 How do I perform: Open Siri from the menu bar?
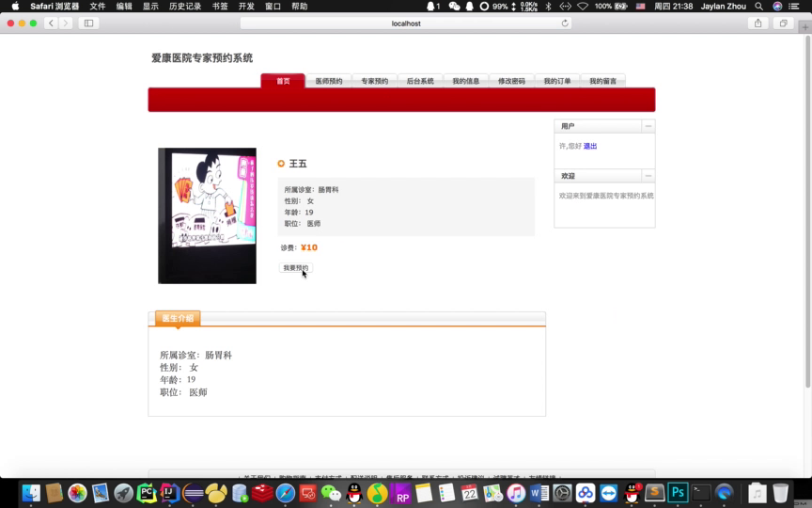point(777,7)
